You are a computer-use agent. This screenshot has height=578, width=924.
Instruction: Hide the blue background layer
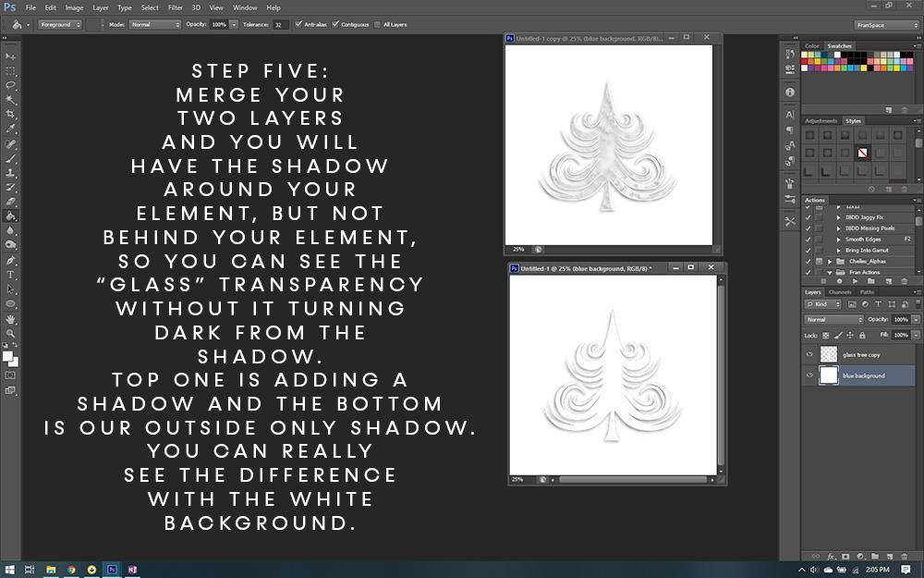[809, 375]
